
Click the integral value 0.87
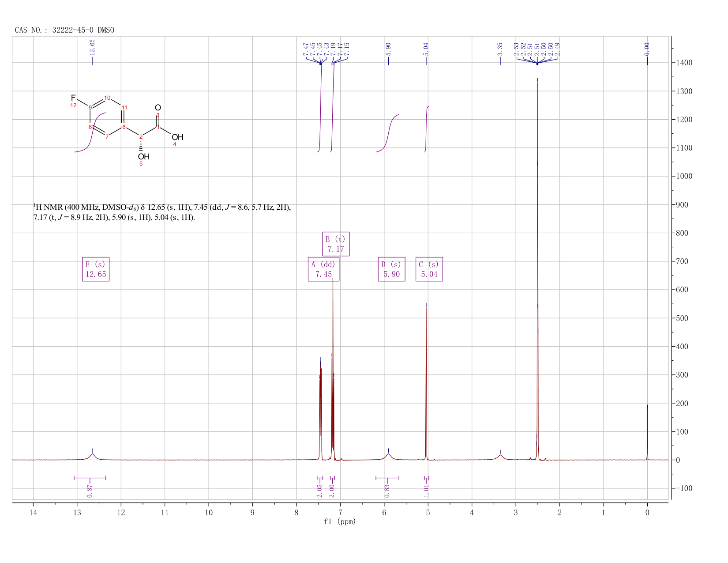(90, 491)
